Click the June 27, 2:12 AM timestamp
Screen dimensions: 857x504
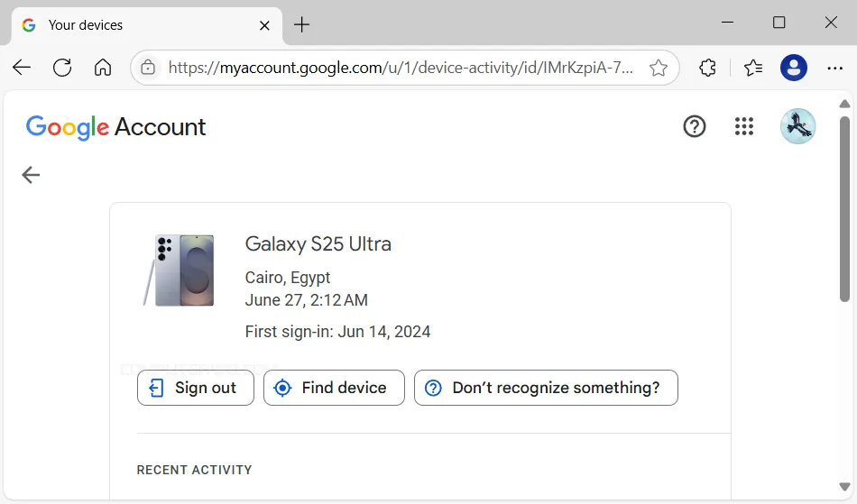(x=306, y=300)
